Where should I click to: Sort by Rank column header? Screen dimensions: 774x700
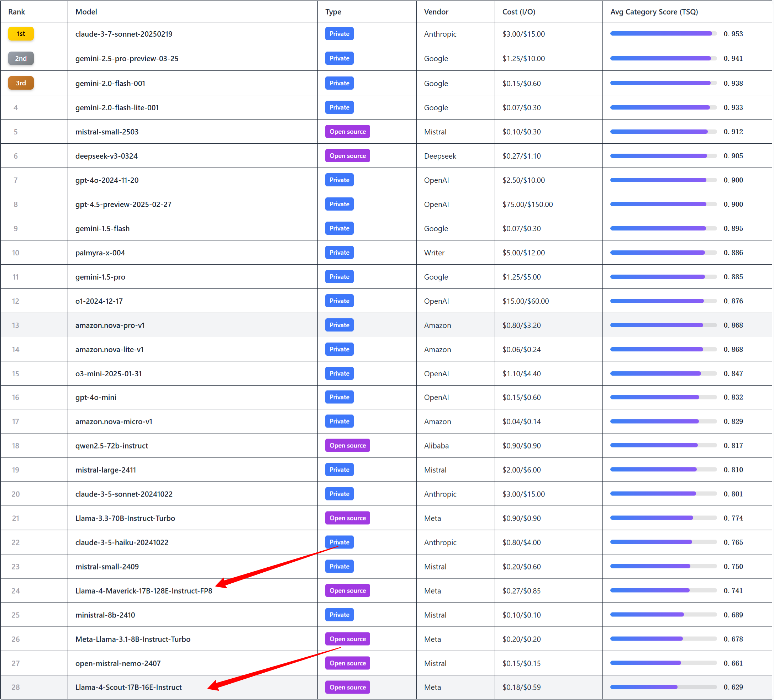coord(16,12)
